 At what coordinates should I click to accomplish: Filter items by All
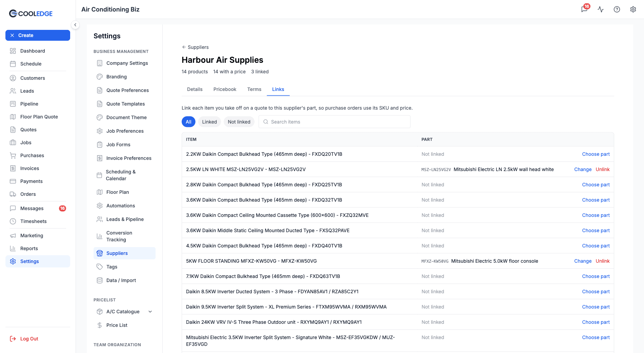(x=188, y=122)
